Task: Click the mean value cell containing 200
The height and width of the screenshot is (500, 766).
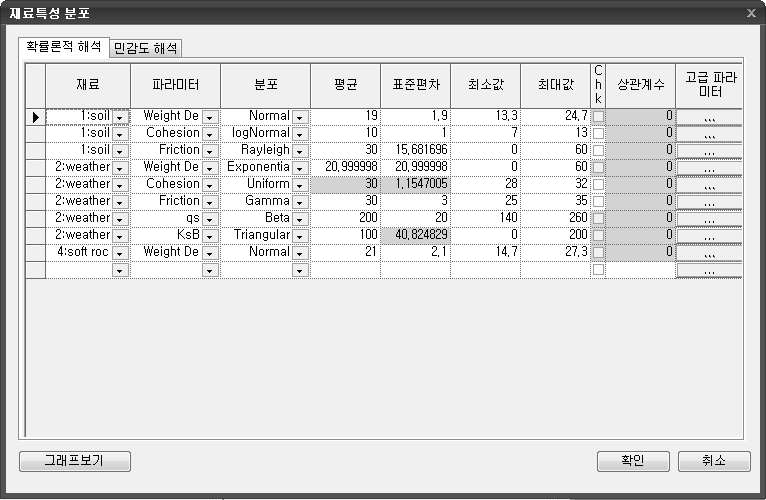Action: (x=345, y=218)
